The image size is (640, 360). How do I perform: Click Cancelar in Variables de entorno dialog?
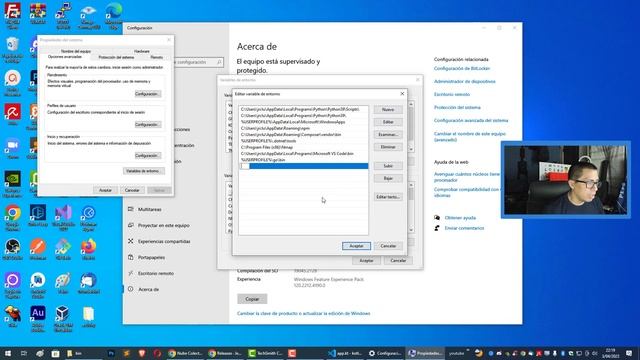click(398, 260)
